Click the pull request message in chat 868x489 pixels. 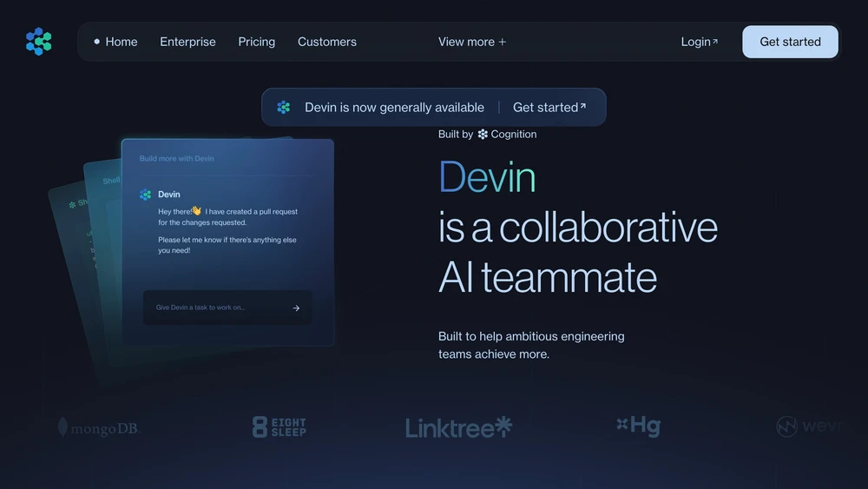click(227, 216)
